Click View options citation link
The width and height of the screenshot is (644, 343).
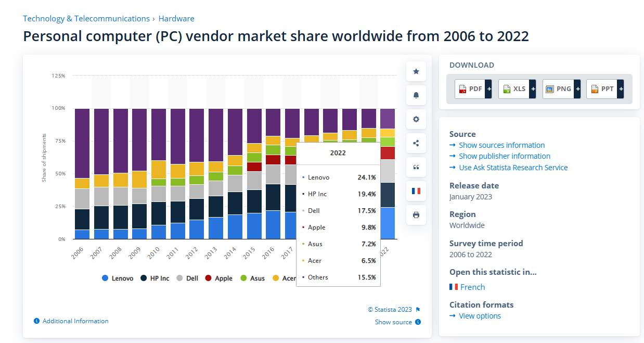tap(480, 316)
